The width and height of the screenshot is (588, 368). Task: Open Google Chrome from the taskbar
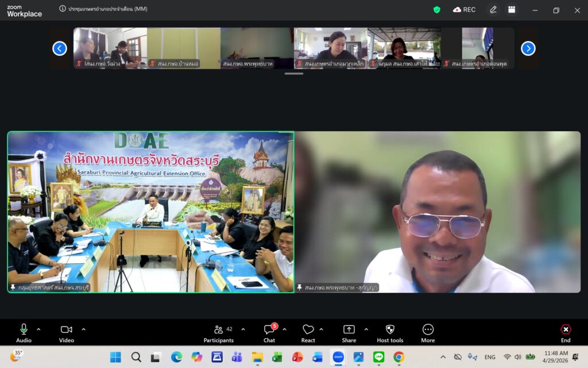click(399, 357)
